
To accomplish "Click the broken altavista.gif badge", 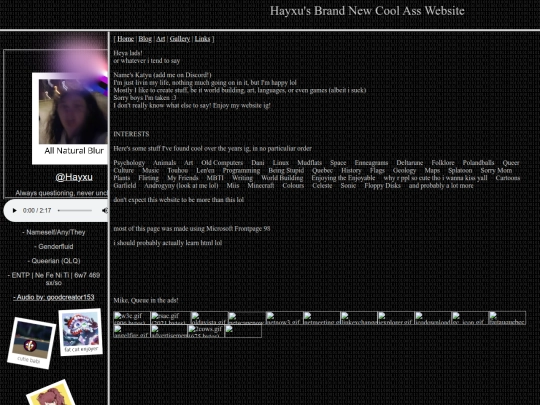I will tap(209, 318).
